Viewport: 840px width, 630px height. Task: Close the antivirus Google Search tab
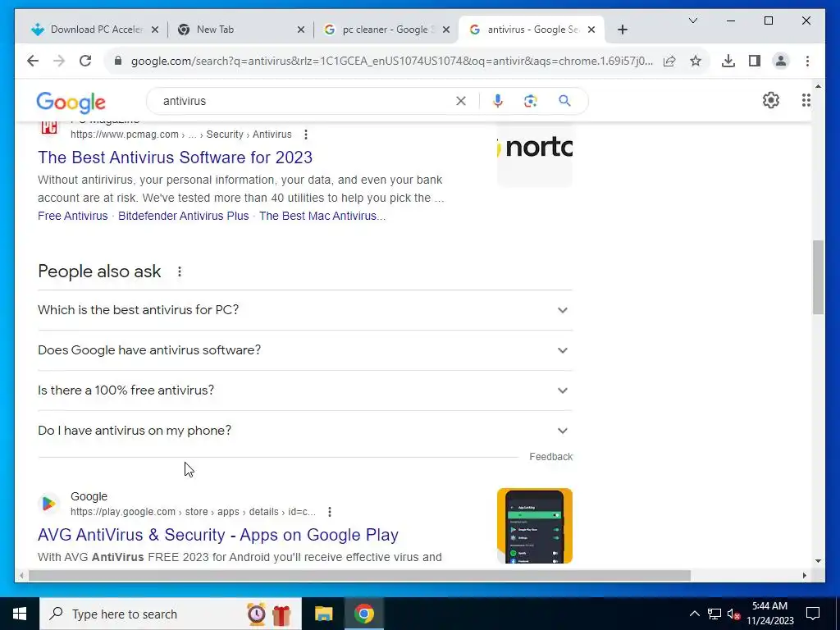(x=591, y=30)
